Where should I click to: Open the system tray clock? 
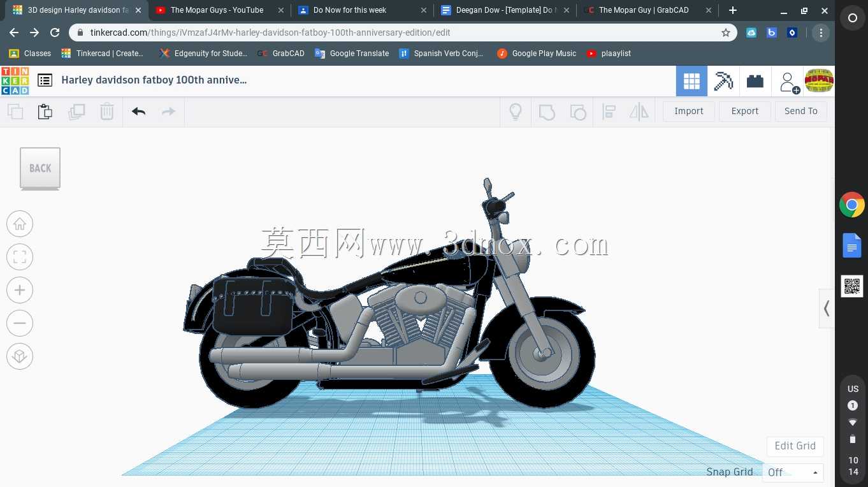point(853,466)
